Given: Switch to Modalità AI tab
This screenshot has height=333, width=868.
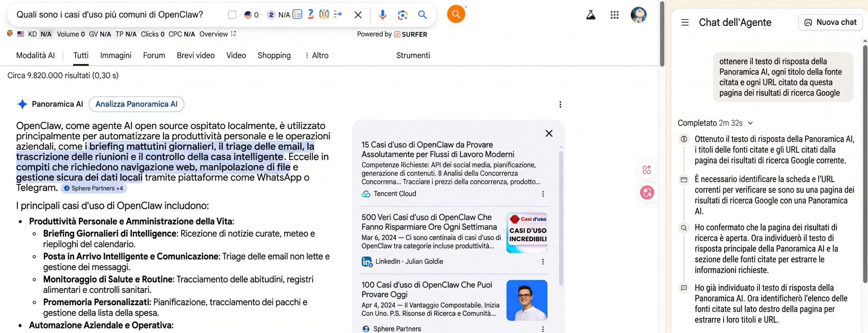Looking at the screenshot, I should point(35,56).
